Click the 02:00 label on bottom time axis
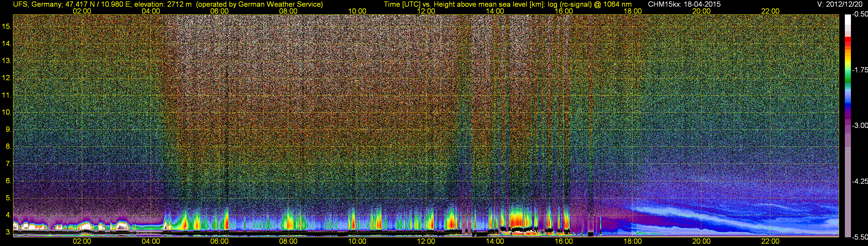868x246 pixels. pos(82,241)
